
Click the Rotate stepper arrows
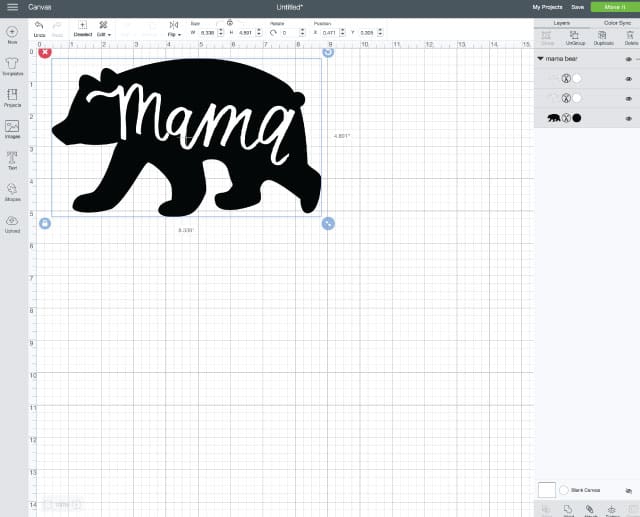[x=302, y=32]
